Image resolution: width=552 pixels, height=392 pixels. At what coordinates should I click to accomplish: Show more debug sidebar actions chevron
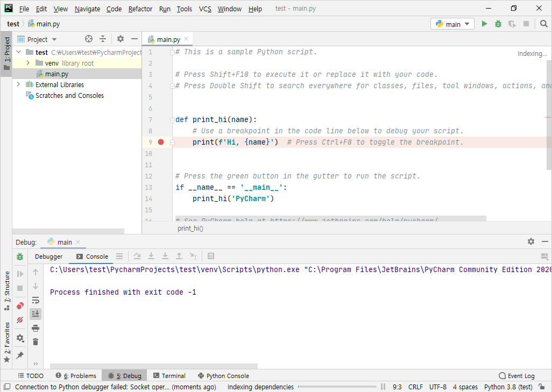point(36,364)
